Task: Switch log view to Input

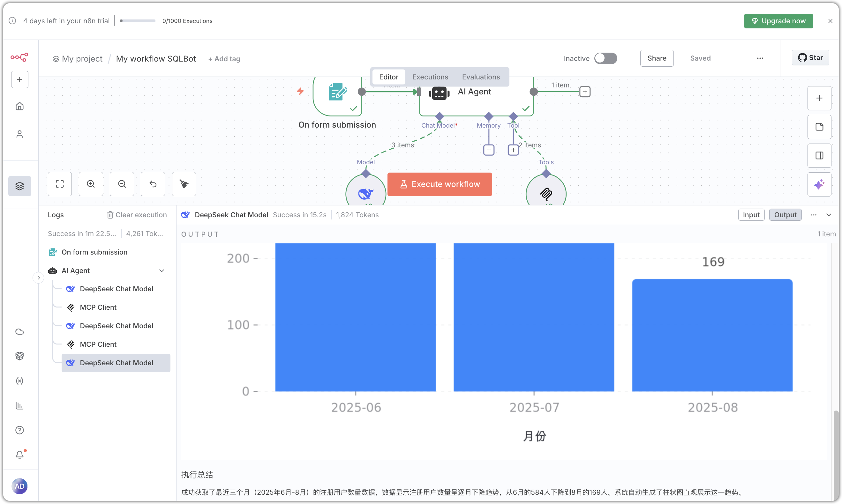Action: [751, 215]
